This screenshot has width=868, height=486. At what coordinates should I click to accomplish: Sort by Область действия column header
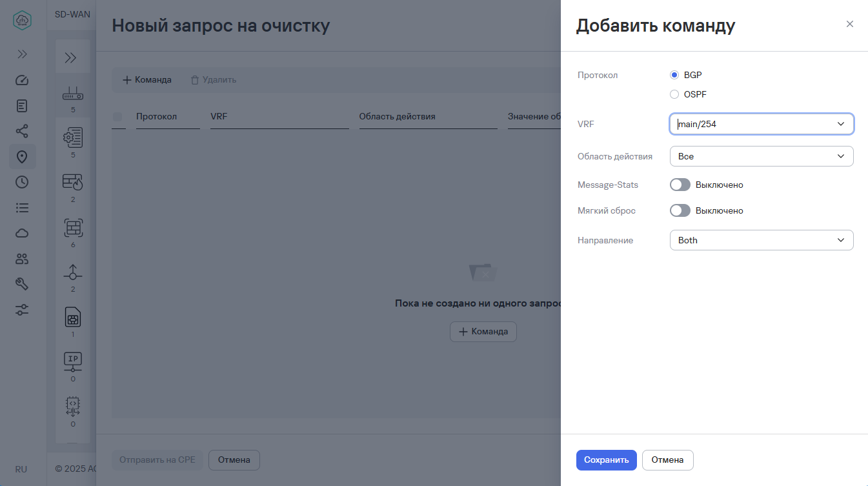tap(397, 117)
